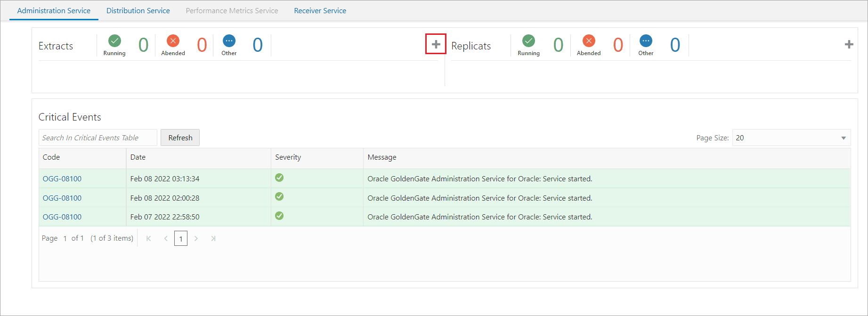Viewport: 868px width, 316px height.
Task: Select the Administration Service tab
Action: (54, 10)
